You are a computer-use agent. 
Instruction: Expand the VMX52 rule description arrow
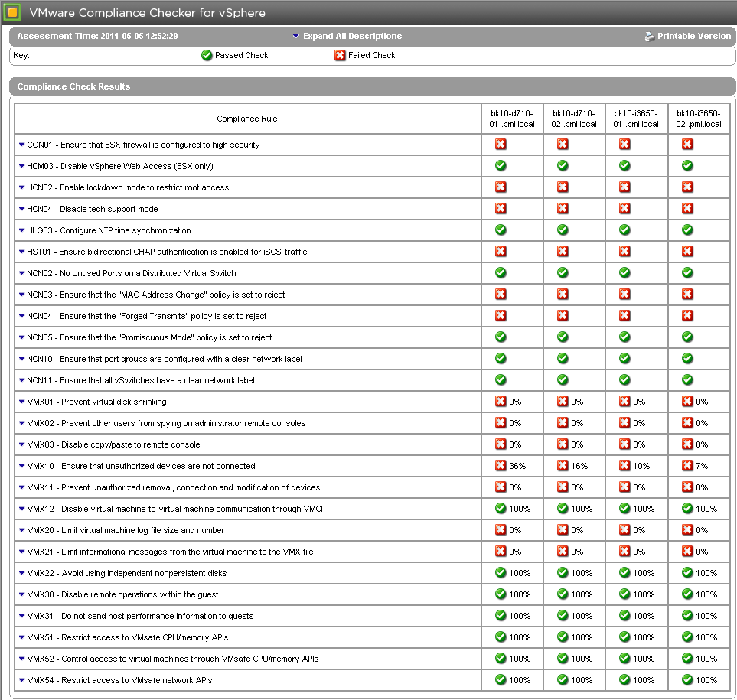pos(21,659)
